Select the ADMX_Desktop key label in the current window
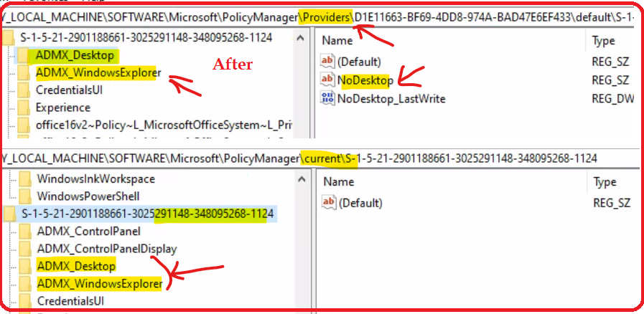644x314 pixels. [76, 266]
